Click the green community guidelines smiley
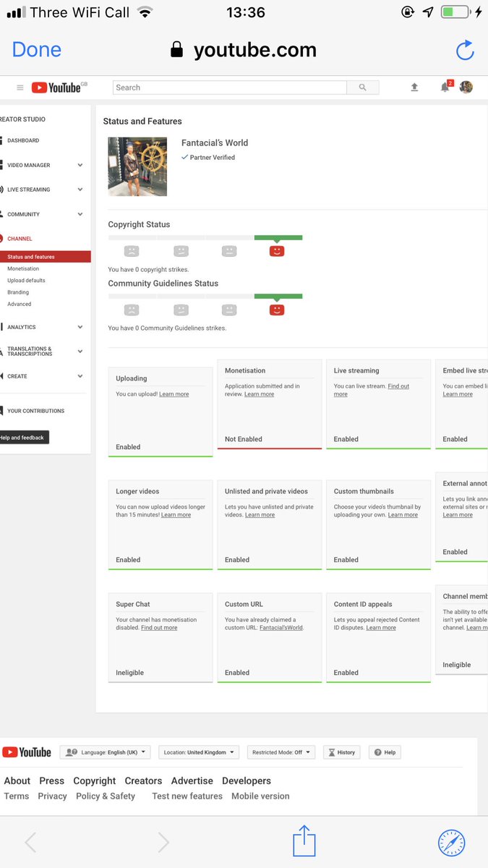The image size is (488, 868). (277, 310)
